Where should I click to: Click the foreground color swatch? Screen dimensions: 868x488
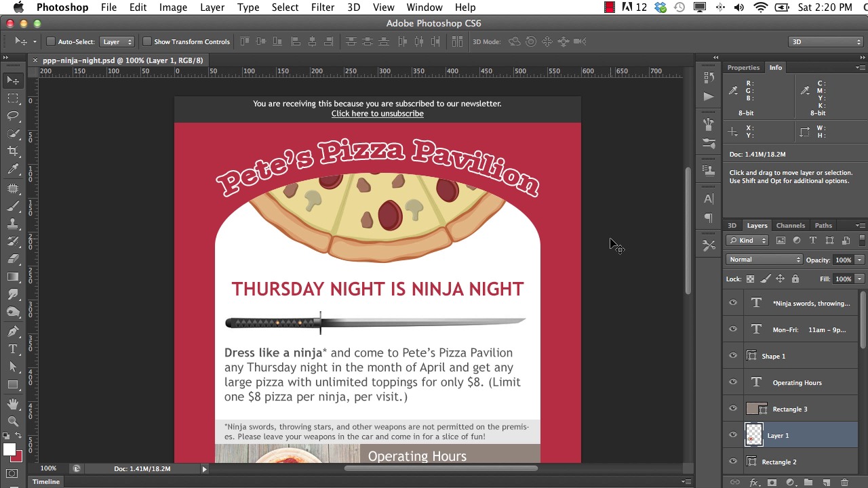click(8, 450)
